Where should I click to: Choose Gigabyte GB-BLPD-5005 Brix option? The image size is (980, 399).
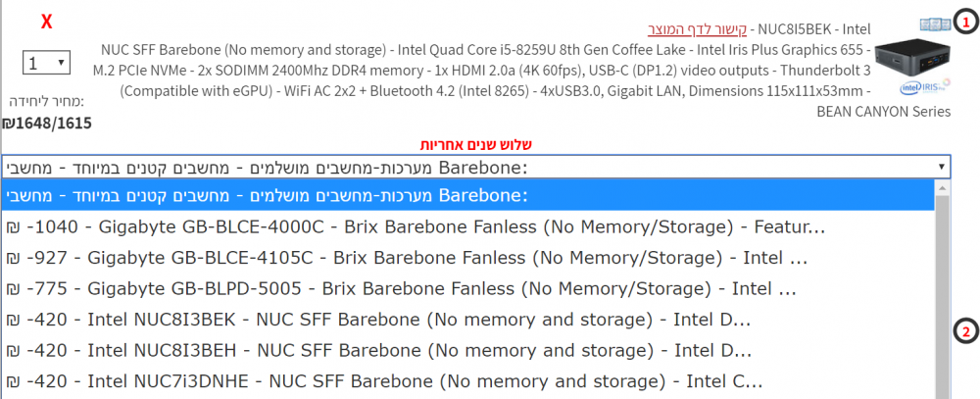pyautogui.click(x=467, y=289)
